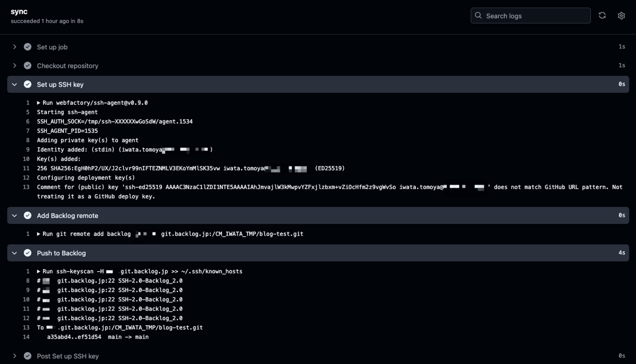Expand the Set up job step chevron

coord(14,47)
